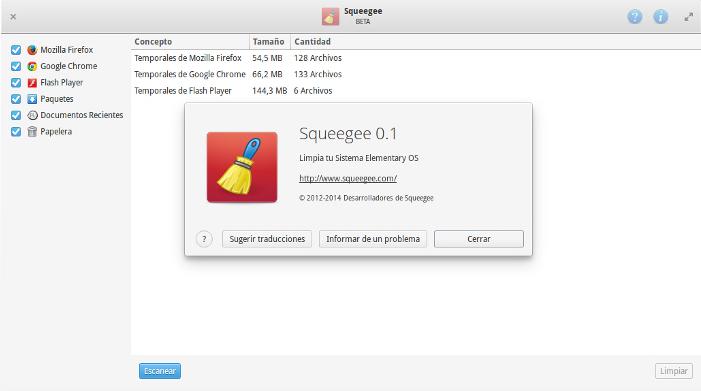This screenshot has width=701, height=391.
Task: Click the Papelera trash can icon
Action: 32,131
